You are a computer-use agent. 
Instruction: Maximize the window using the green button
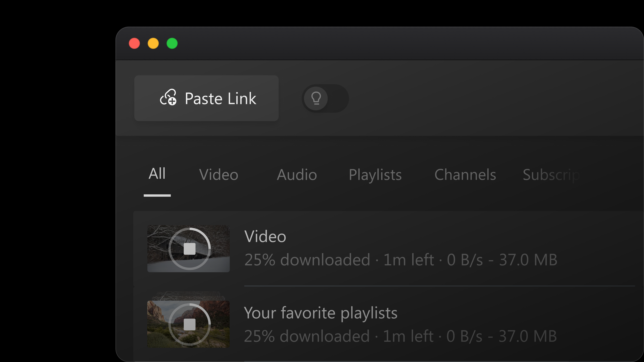click(x=172, y=43)
